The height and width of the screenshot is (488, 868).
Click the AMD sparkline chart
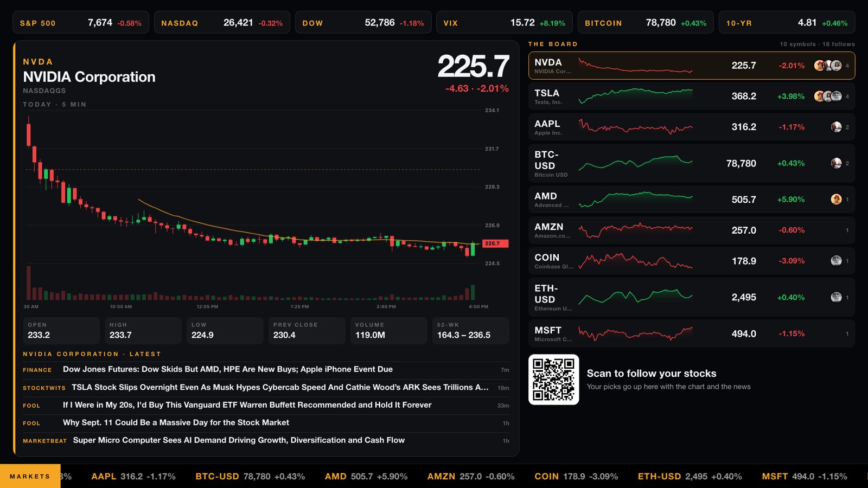635,200
